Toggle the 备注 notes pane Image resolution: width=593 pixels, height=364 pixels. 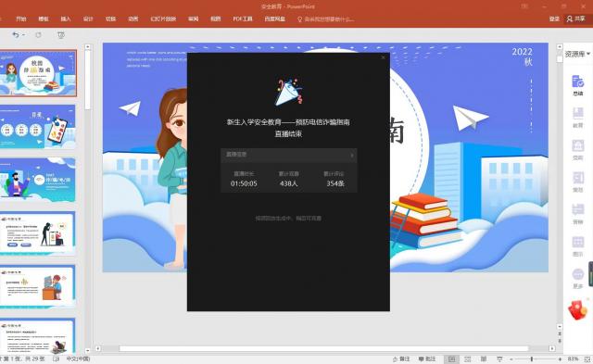pos(401,358)
